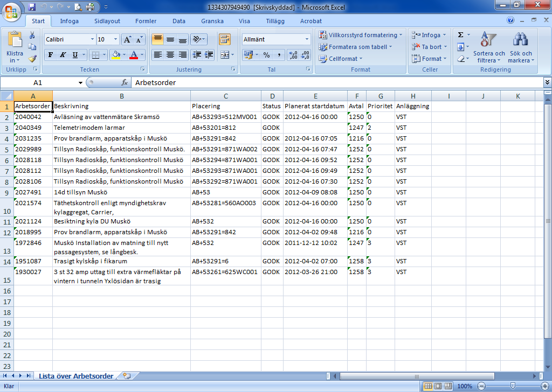Toggle align text left
Image resolution: width=552 pixels, height=392 pixels.
[x=158, y=55]
